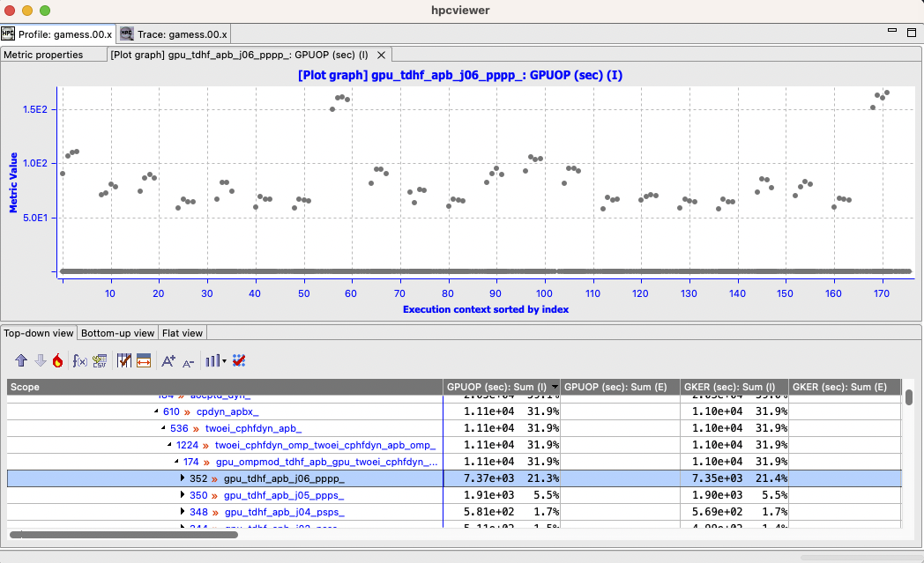924x563 pixels.
Task: Expand the gpu_tdhf_apb_j06_pppp_ tree node
Action: [183, 478]
